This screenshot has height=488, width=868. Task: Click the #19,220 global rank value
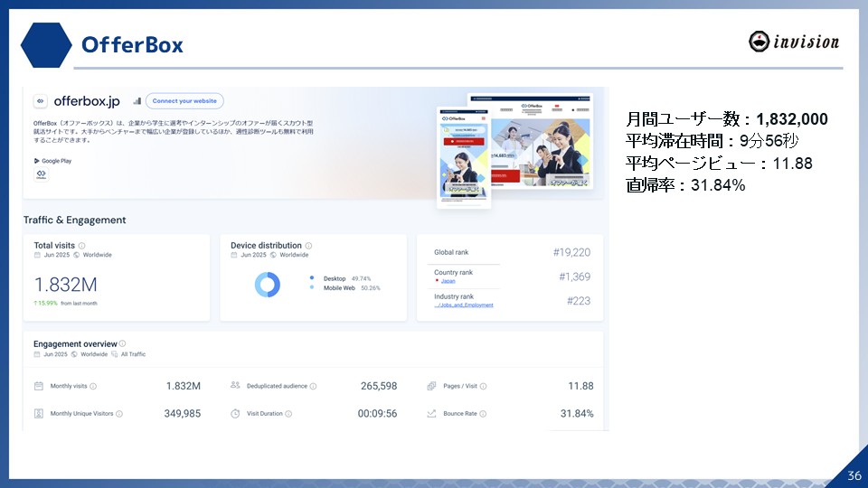[x=571, y=252]
